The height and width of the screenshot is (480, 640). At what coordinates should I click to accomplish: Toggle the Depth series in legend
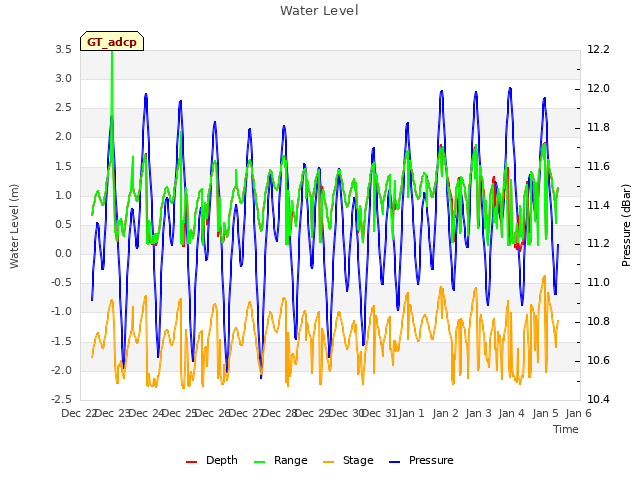point(211,460)
